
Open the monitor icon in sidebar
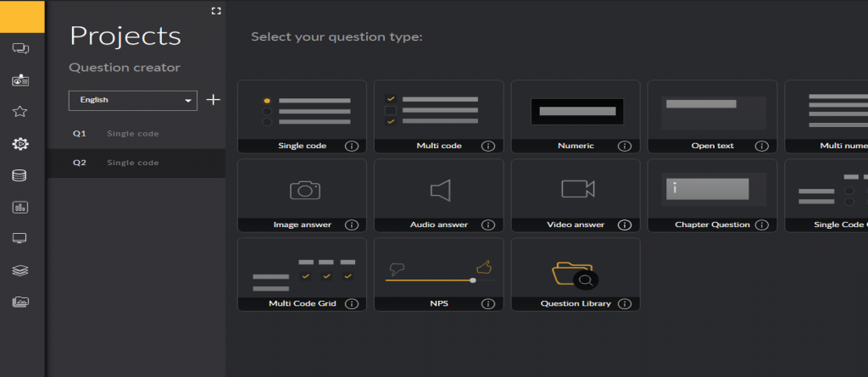tap(20, 239)
